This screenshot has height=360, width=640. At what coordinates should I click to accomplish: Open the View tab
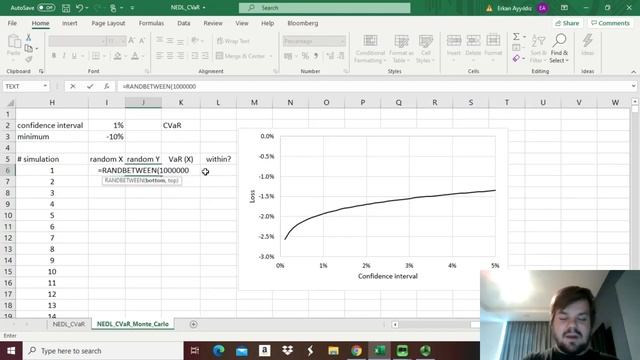pyautogui.click(x=242, y=23)
